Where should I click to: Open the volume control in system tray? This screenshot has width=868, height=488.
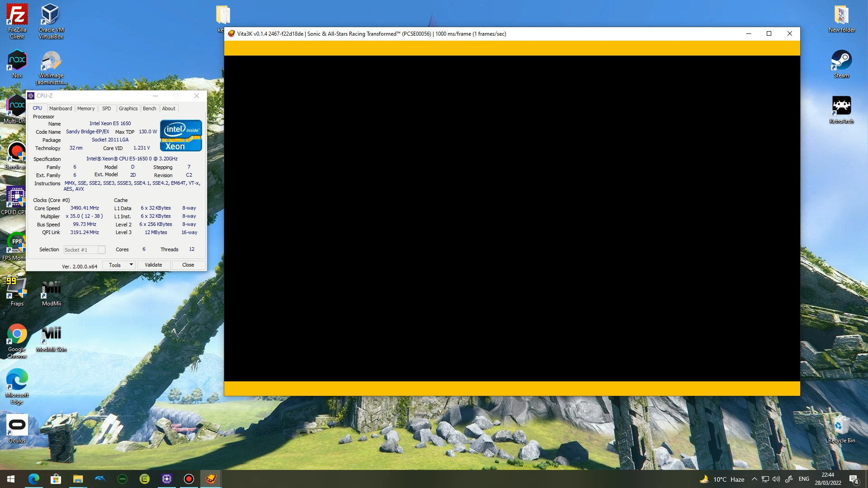click(x=776, y=479)
